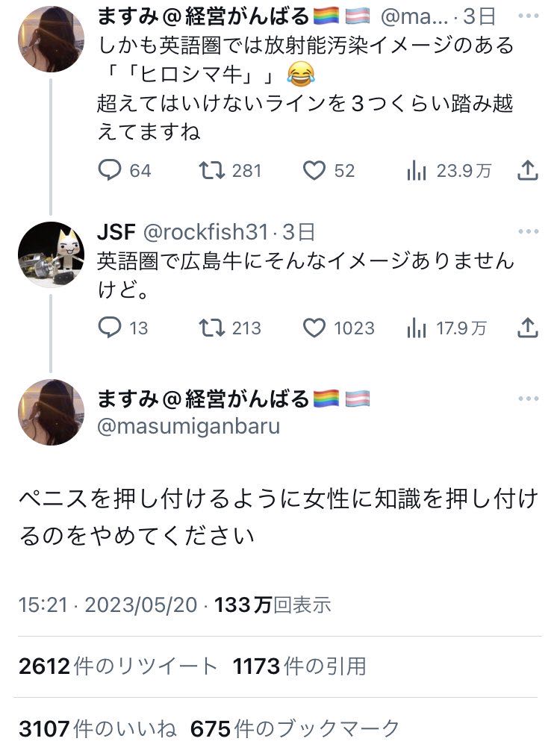Open JSF's cat avatar profile picture

click(51, 254)
